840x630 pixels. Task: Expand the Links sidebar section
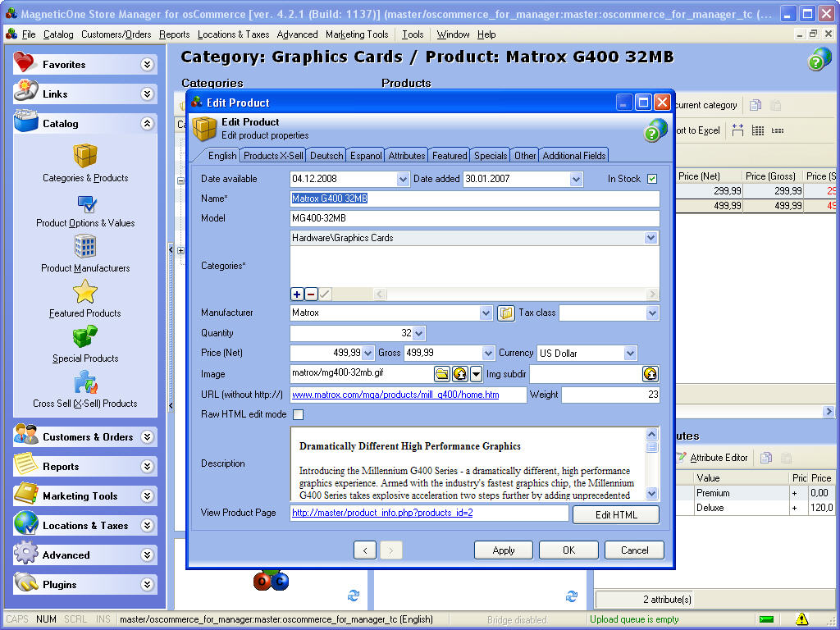click(x=148, y=94)
